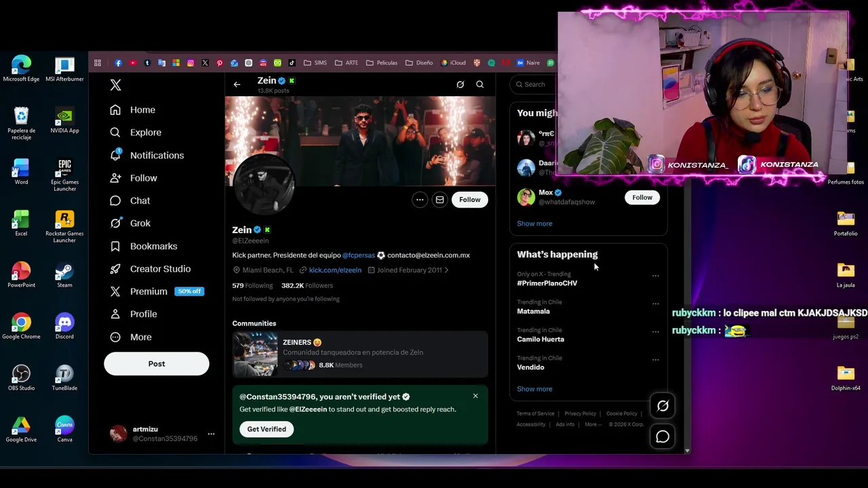Click the apps grid icon in bookmarks bar
868x488 pixels.
(98, 63)
